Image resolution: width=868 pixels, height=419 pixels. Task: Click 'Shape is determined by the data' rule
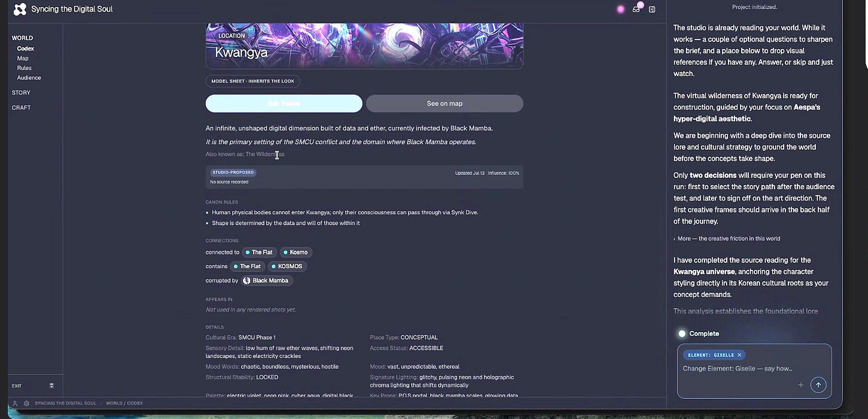(x=286, y=223)
